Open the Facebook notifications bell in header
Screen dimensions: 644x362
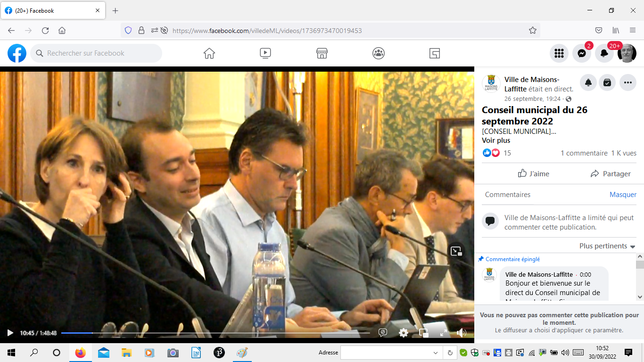coord(604,53)
